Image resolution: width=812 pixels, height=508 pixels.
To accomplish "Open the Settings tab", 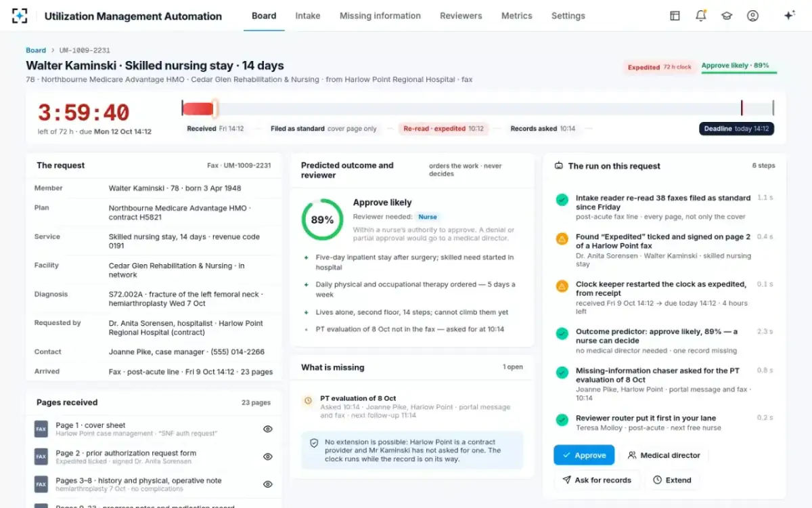I will (x=568, y=16).
